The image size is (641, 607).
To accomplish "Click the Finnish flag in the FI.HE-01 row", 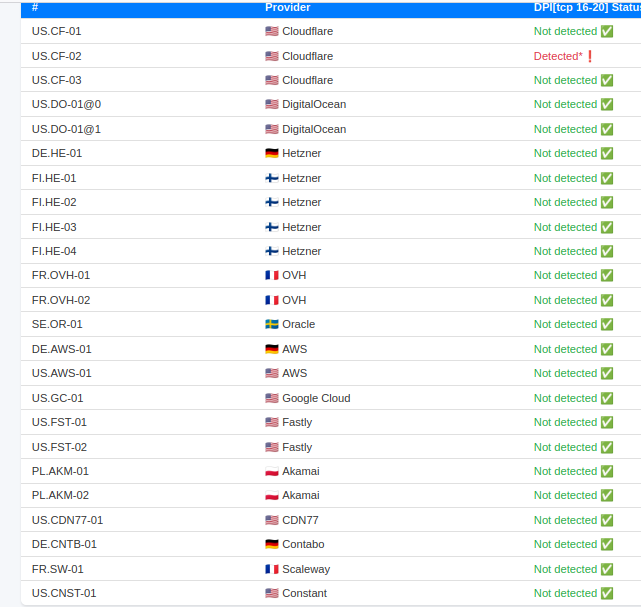I will [x=272, y=178].
